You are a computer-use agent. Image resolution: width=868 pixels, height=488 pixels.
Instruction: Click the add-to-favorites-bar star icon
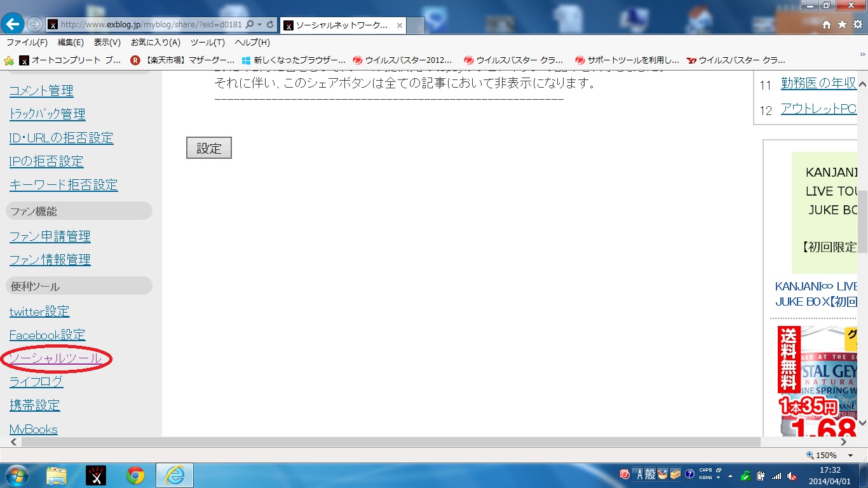click(9, 60)
